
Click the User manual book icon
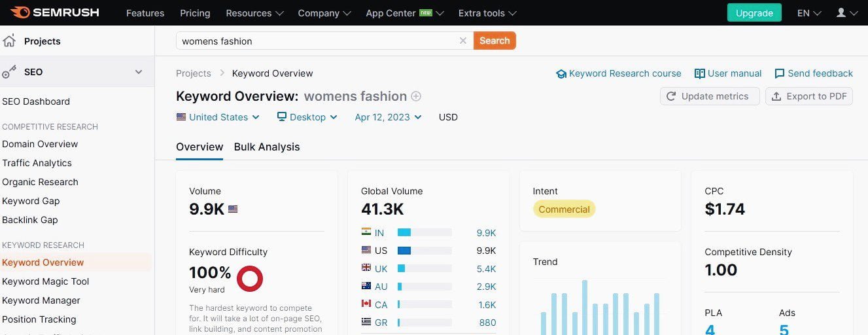[x=699, y=73]
